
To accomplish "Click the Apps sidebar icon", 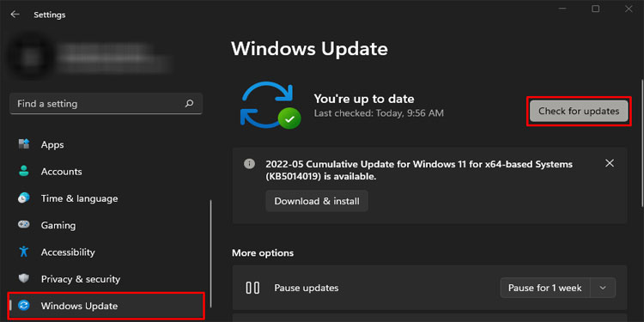I will tap(24, 144).
